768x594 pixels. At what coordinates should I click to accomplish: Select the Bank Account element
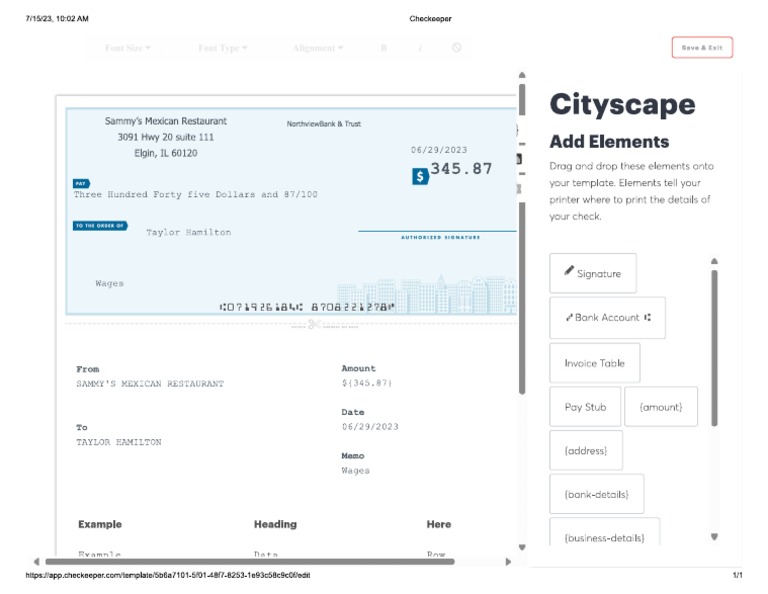point(607,317)
